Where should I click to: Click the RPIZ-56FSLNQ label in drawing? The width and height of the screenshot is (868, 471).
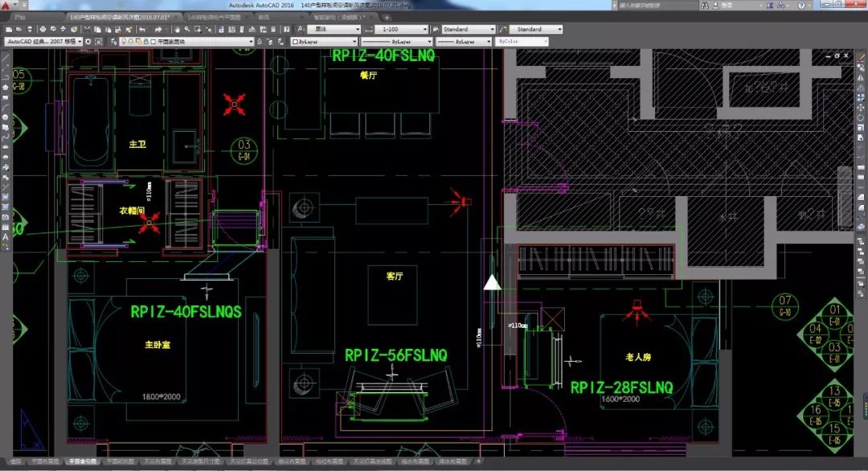395,355
